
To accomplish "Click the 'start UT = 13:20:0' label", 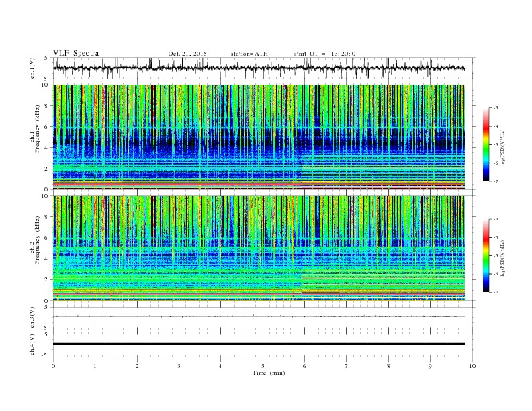I will [324, 54].
